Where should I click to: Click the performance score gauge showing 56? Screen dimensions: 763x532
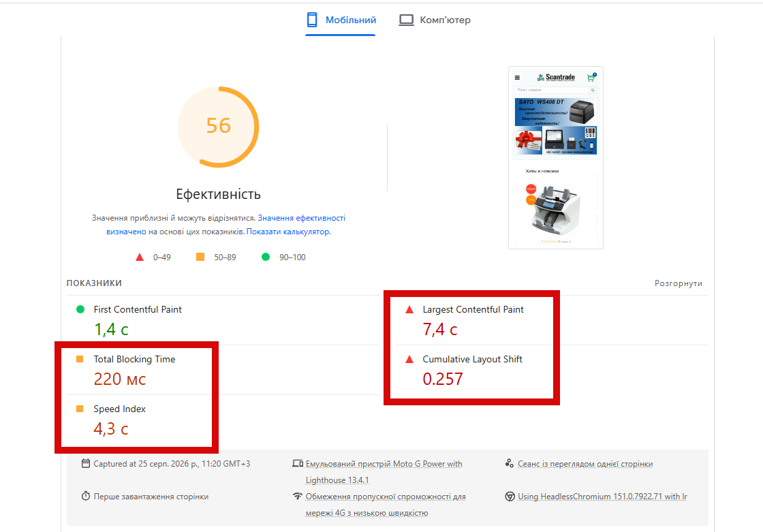tap(218, 127)
